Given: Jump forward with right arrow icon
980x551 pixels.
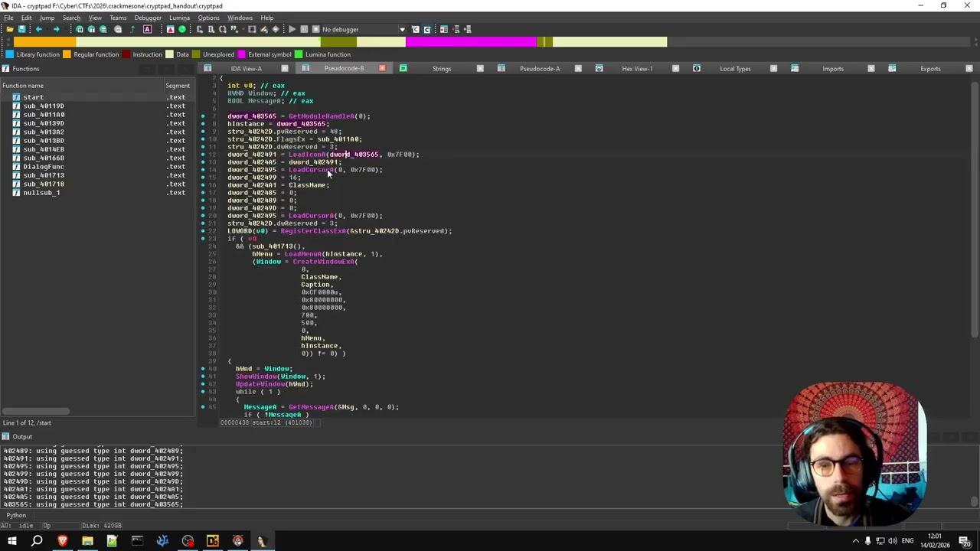Looking at the screenshot, I should [x=56, y=29].
